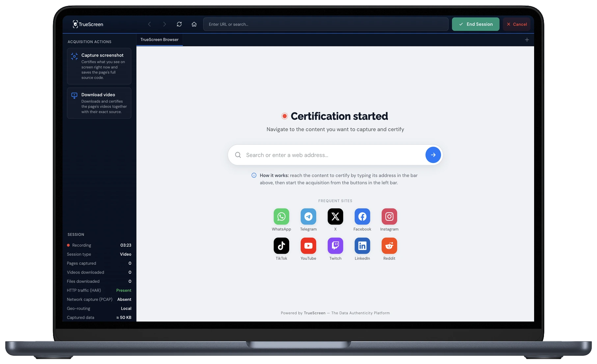Click the Captured data ≈ 50 KB value

pyautogui.click(x=124, y=318)
